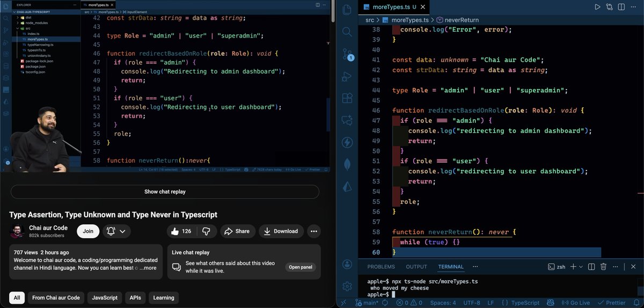Image resolution: width=644 pixels, height=308 pixels.
Task: Open Search icon in right VS Code activity bar
Action: pos(347,32)
